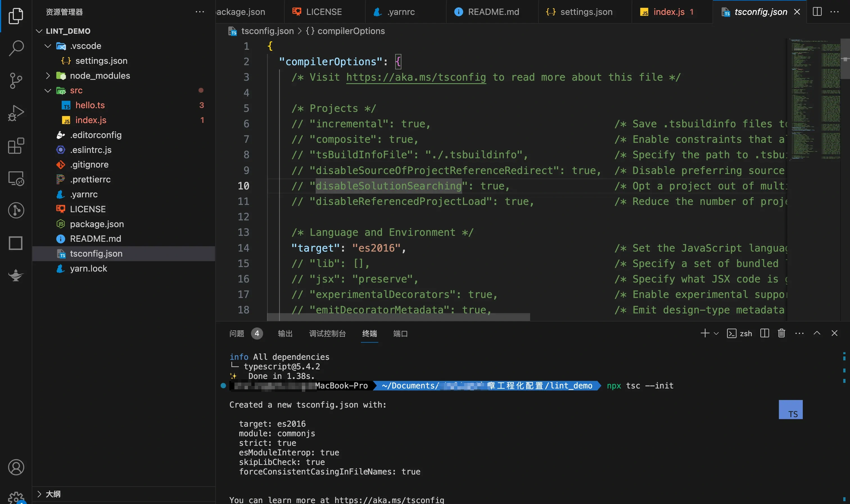Open the Run and Debug view
The image size is (850, 504).
16,113
